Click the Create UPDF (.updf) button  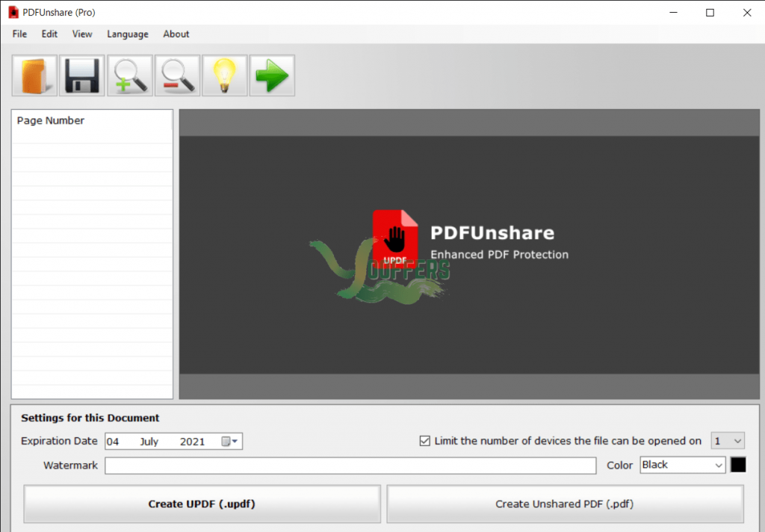tap(202, 504)
